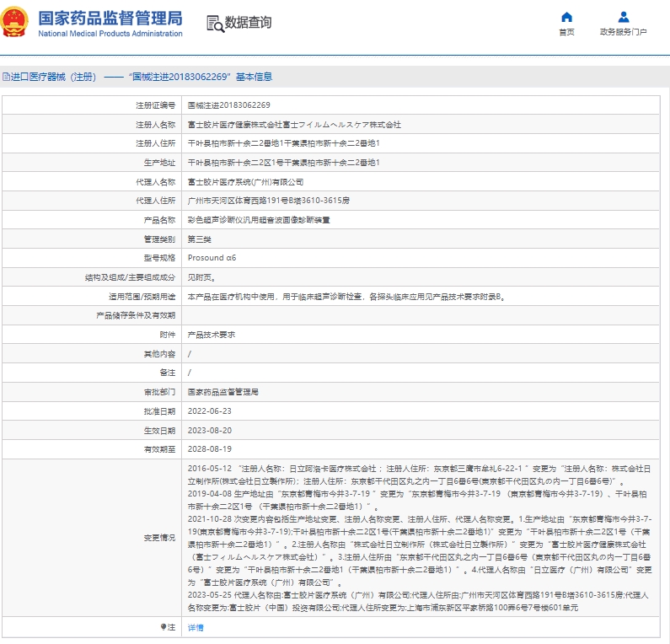Click the 政务服务门户 person icon
Image resolution: width=670 pixels, height=644 pixels.
tap(623, 17)
